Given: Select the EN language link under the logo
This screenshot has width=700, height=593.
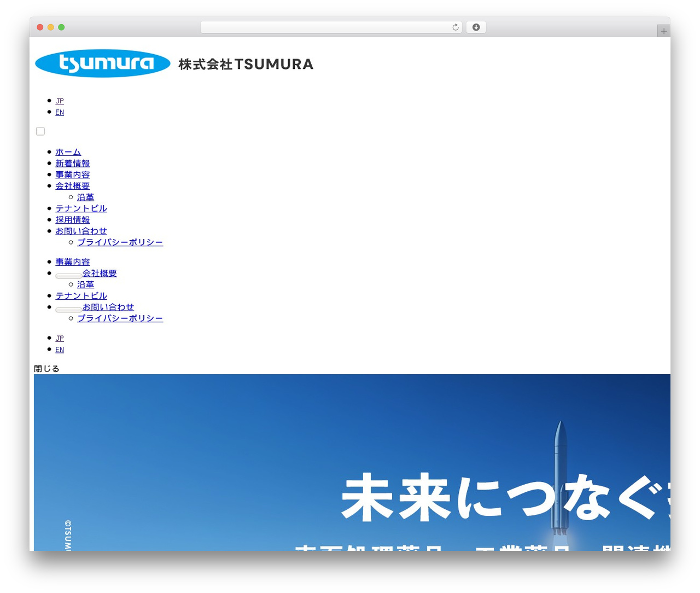Looking at the screenshot, I should (x=60, y=112).
